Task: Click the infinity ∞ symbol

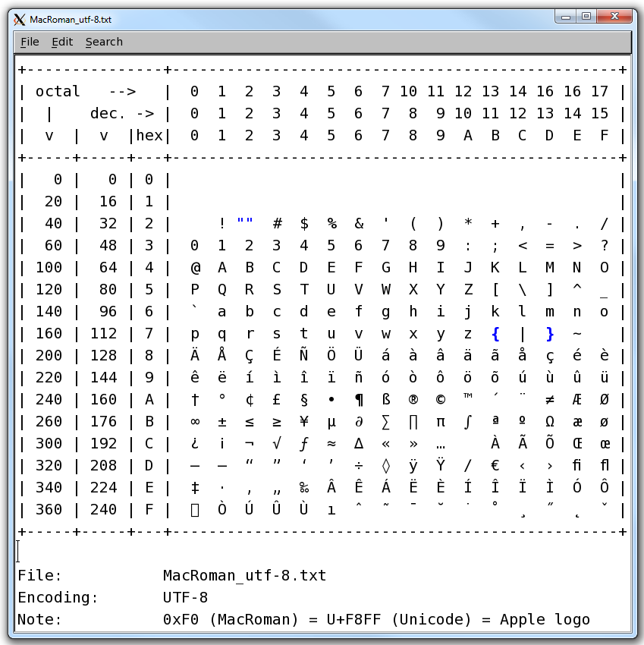Action: (195, 422)
